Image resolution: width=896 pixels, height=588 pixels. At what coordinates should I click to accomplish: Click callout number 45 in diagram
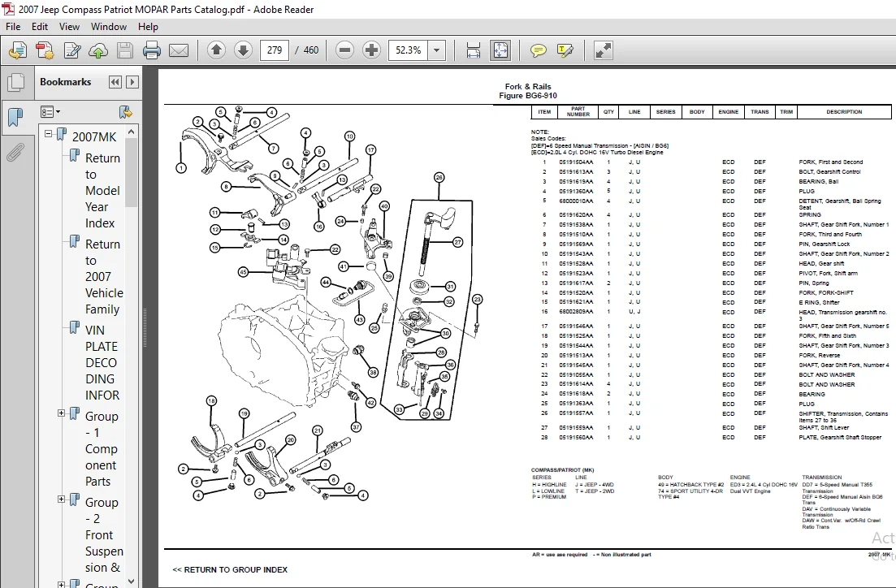[244, 272]
